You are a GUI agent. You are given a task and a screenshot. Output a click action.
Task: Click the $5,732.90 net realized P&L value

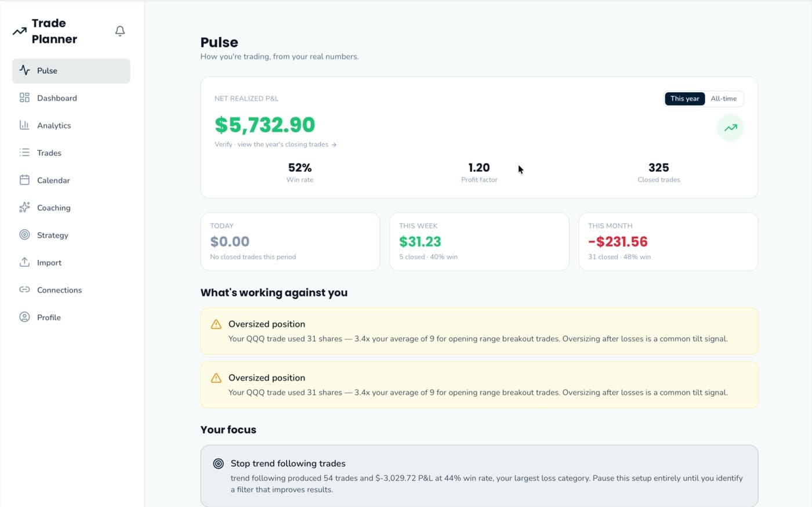pos(264,125)
